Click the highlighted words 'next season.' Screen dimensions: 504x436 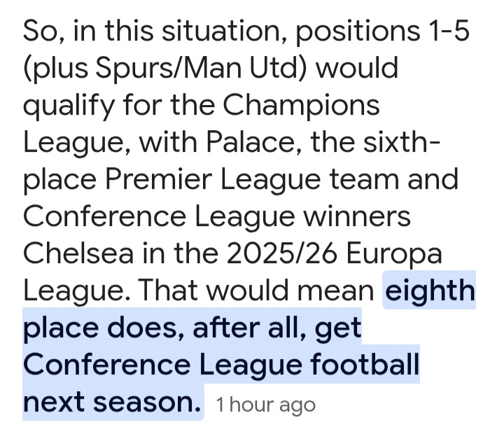[x=112, y=402]
